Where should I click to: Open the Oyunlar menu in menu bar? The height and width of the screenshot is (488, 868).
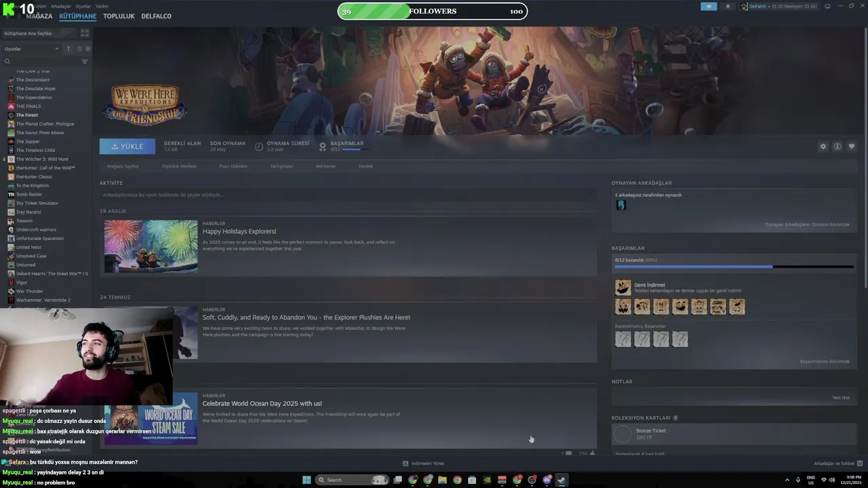click(83, 6)
